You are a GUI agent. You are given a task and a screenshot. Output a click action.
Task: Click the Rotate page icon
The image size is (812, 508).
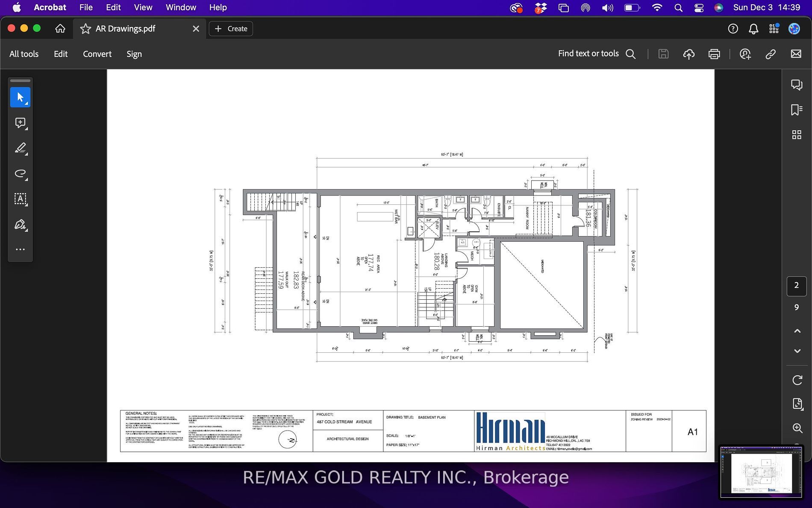[797, 380]
